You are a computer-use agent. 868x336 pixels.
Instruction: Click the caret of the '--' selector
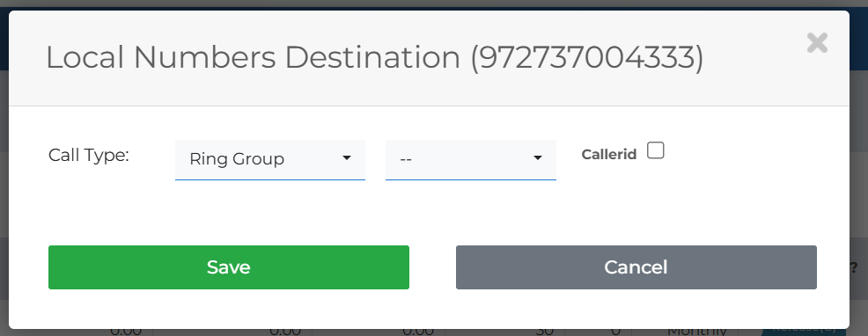pyautogui.click(x=537, y=158)
